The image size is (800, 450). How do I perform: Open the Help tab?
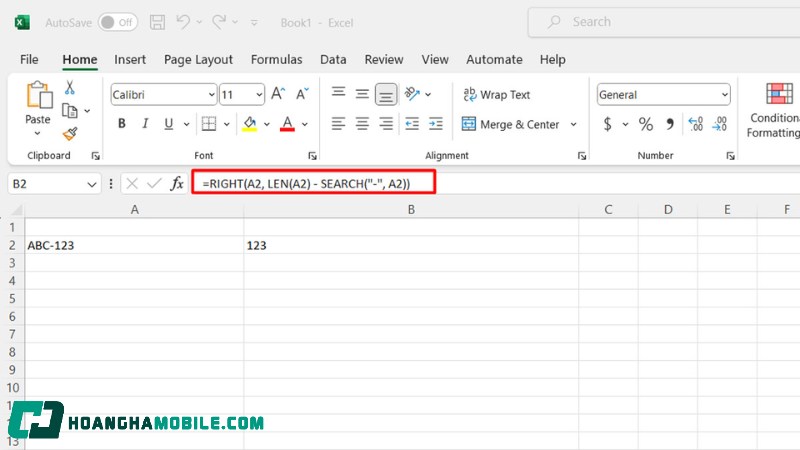553,60
